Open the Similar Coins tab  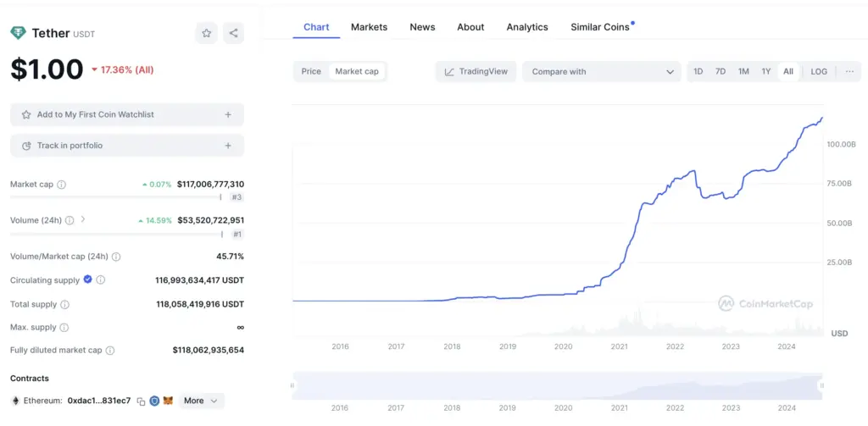click(x=602, y=27)
